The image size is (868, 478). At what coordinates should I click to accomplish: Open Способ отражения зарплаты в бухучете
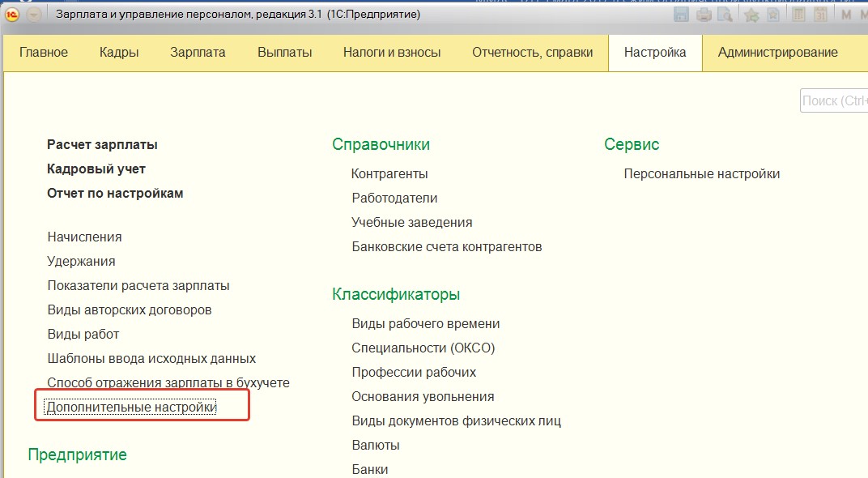click(x=168, y=382)
